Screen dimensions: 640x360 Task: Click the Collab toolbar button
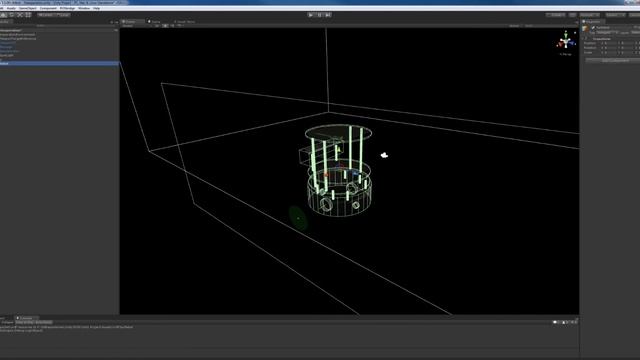coord(555,15)
